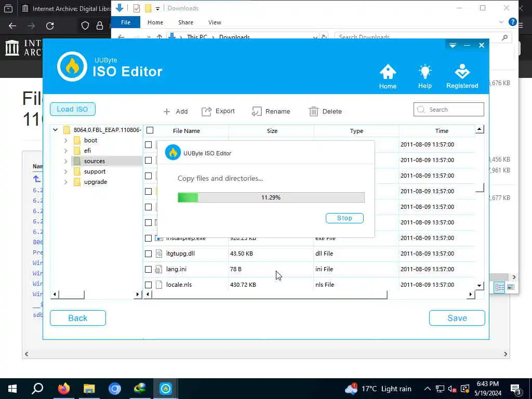Show hidden system tray icons
This screenshot has width=532, height=399.
tap(428, 389)
